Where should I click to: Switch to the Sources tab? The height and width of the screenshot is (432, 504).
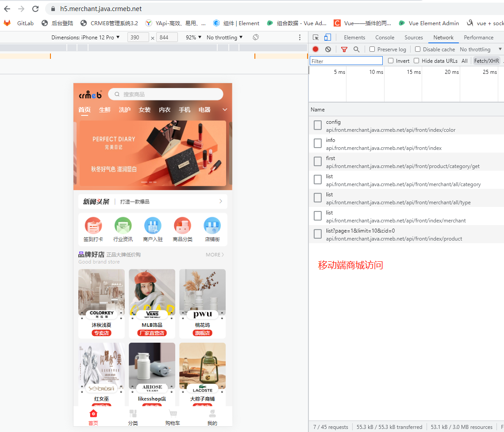(x=414, y=37)
